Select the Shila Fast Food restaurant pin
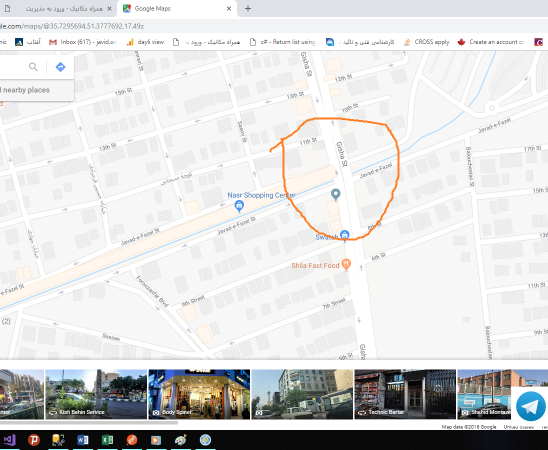 (x=346, y=264)
